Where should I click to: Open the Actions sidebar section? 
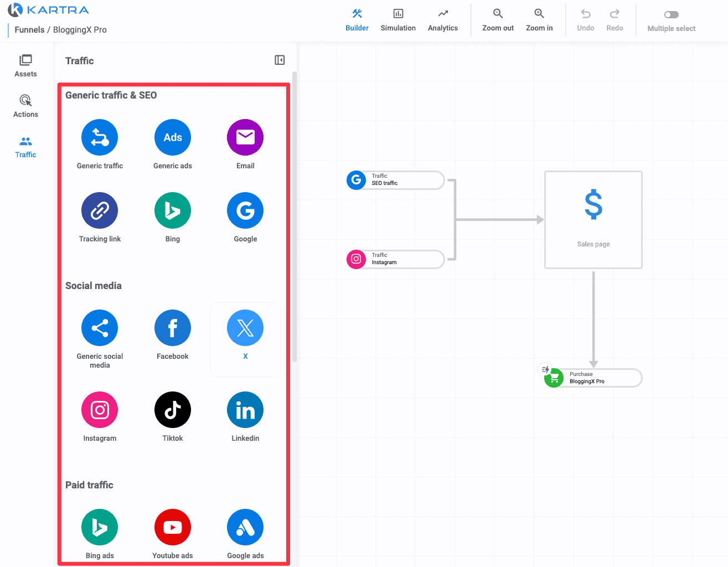25,106
